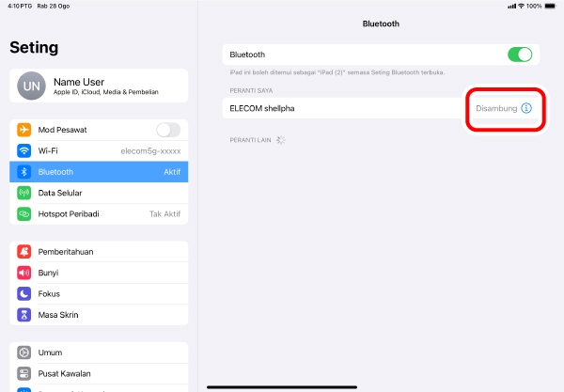The height and width of the screenshot is (392, 564).
Task: Turn off the Bluetooth switch
Action: [x=520, y=55]
